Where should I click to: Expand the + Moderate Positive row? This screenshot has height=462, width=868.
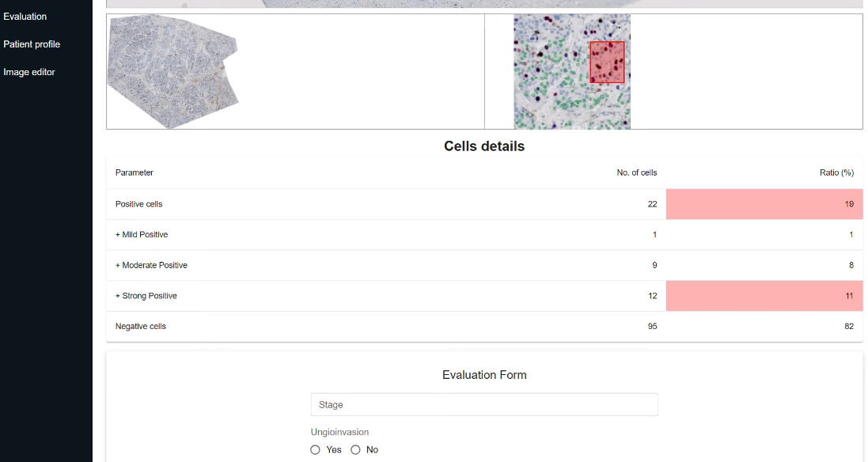coord(484,265)
